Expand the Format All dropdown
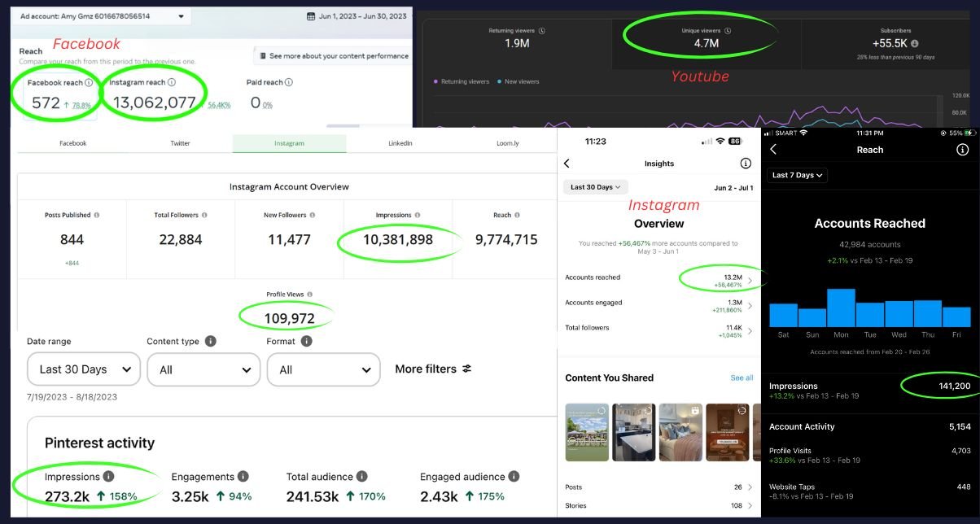The width and height of the screenshot is (980, 524). point(323,369)
